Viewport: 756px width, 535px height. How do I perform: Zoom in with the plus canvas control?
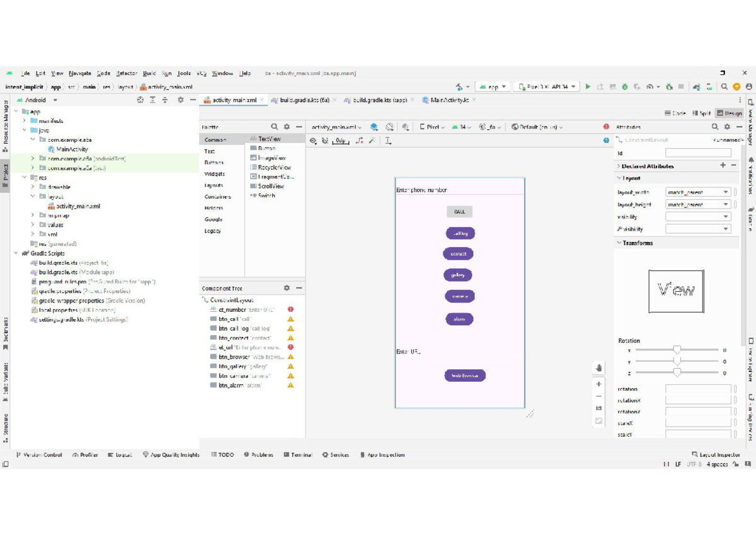598,384
